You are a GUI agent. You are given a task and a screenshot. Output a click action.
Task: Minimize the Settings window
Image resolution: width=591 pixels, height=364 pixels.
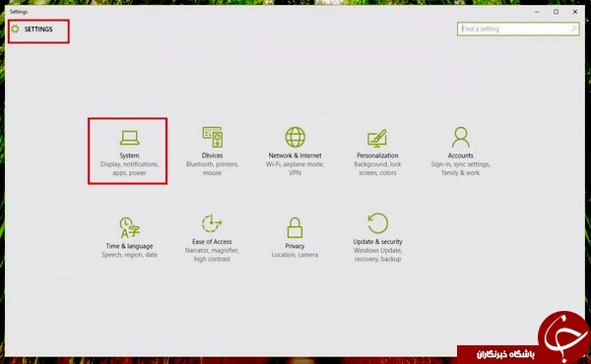click(x=537, y=12)
